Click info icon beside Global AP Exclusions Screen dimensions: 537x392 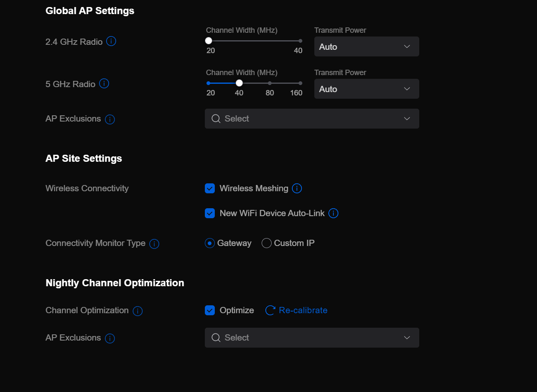pyautogui.click(x=110, y=119)
